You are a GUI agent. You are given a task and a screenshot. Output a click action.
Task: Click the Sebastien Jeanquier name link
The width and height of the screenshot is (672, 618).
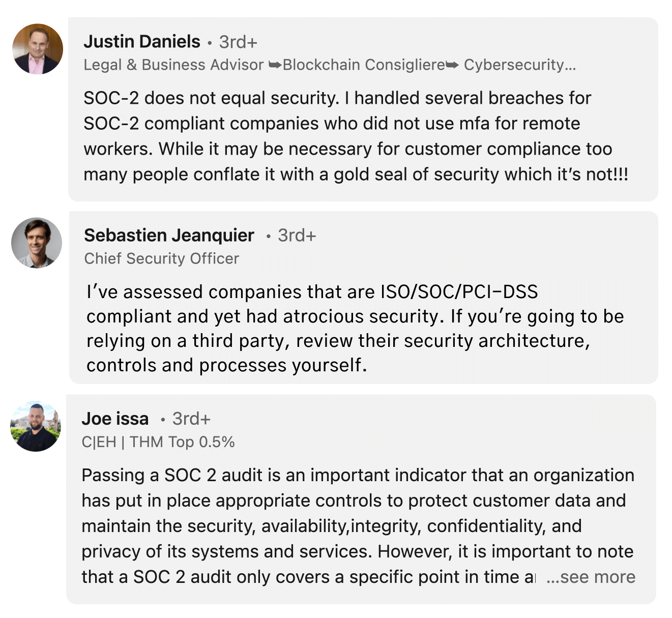[169, 236]
